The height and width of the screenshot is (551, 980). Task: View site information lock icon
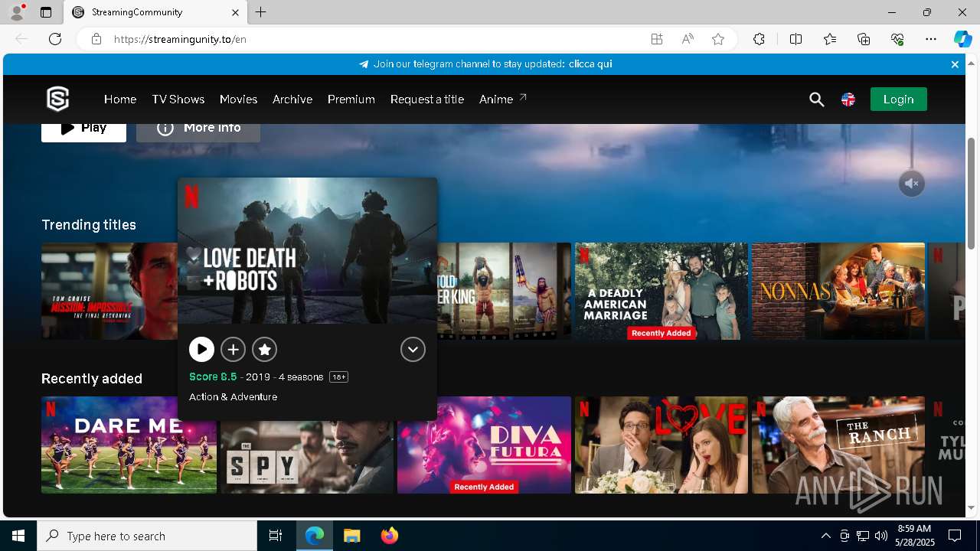point(96,39)
